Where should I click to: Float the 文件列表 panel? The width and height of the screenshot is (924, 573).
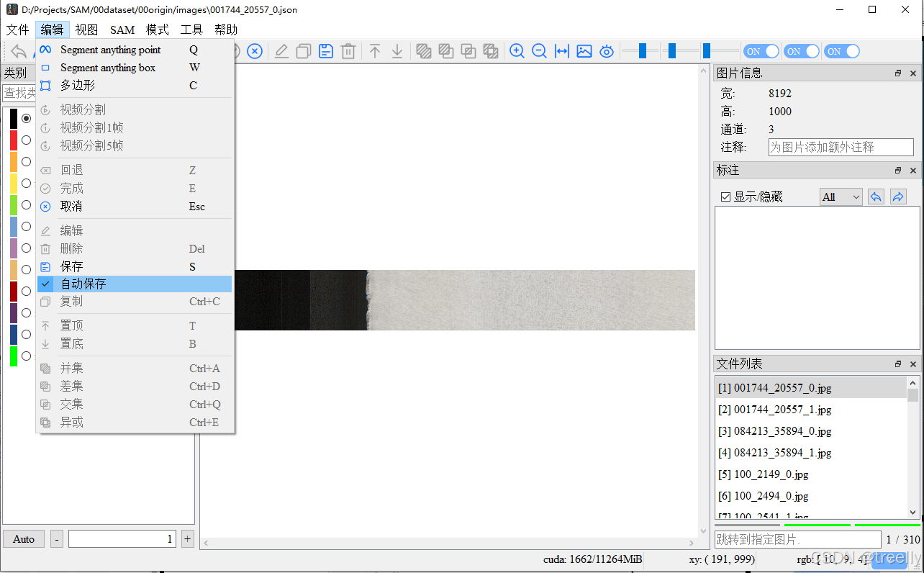pyautogui.click(x=898, y=364)
